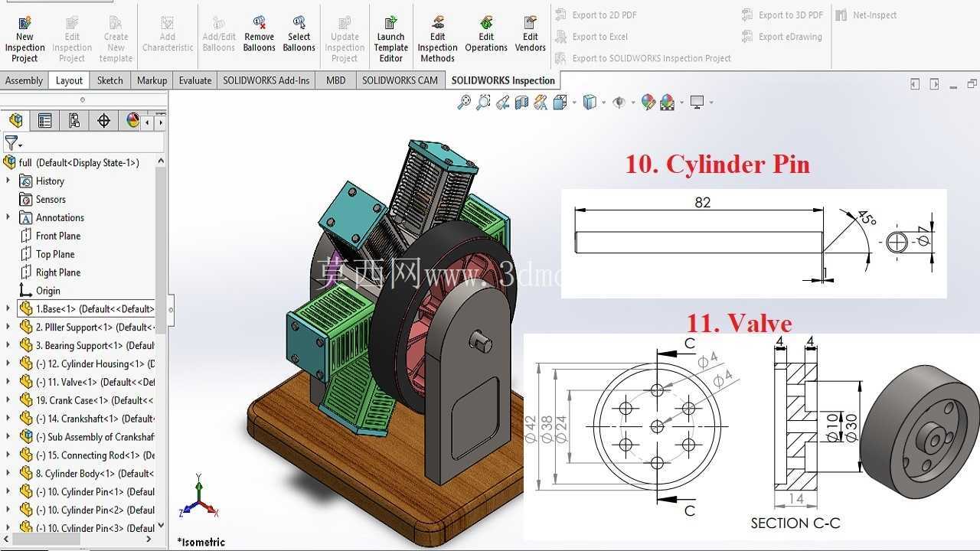Expand the 1.Base<1> component node
Screen dimensions: 980x551
[8, 308]
